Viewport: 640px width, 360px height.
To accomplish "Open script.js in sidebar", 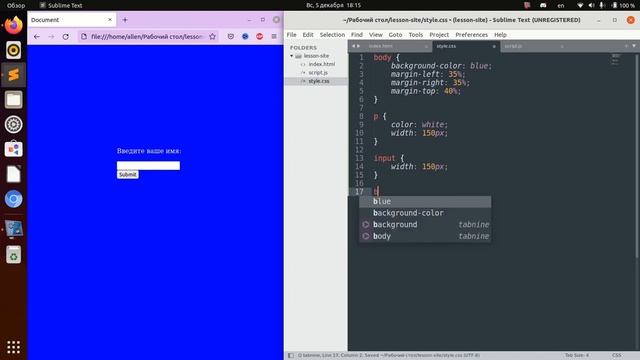I will click(318, 73).
